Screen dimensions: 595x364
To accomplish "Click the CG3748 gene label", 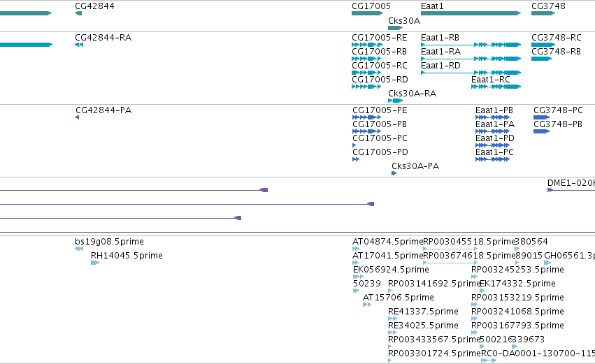I will point(548,6).
